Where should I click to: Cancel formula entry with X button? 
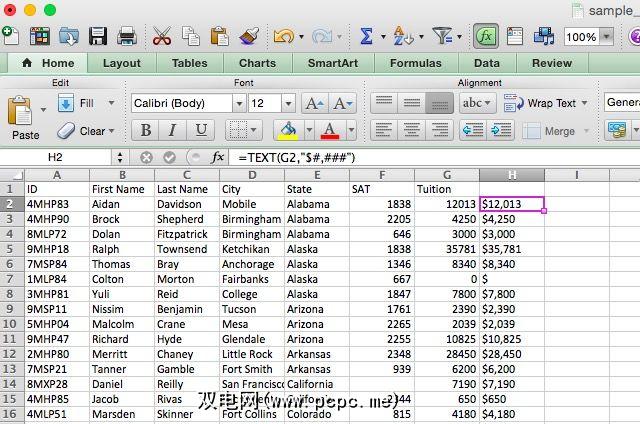[x=146, y=157]
